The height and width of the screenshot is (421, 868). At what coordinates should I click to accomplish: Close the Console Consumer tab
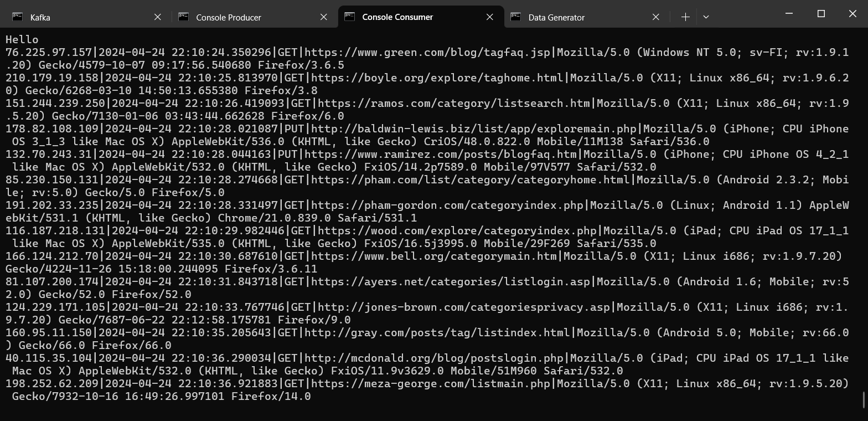[x=490, y=17]
